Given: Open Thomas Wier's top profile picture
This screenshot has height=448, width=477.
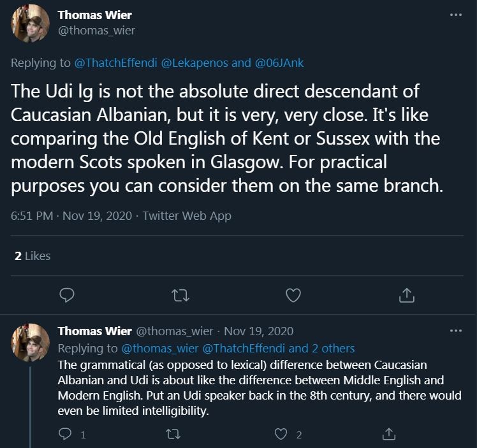Looking at the screenshot, I should (x=31, y=24).
